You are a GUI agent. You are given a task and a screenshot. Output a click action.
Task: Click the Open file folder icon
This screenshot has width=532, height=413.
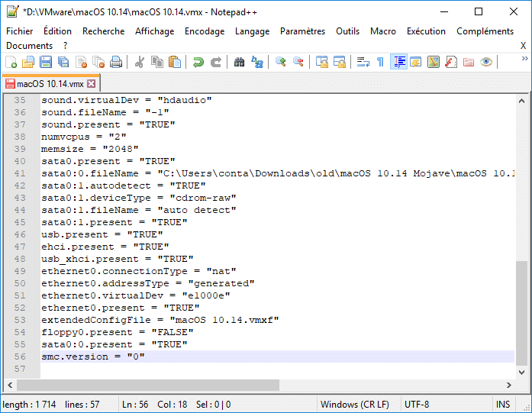coord(28,62)
